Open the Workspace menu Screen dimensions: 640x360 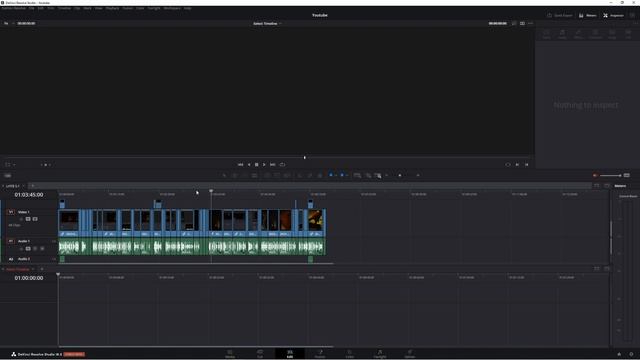(172, 8)
